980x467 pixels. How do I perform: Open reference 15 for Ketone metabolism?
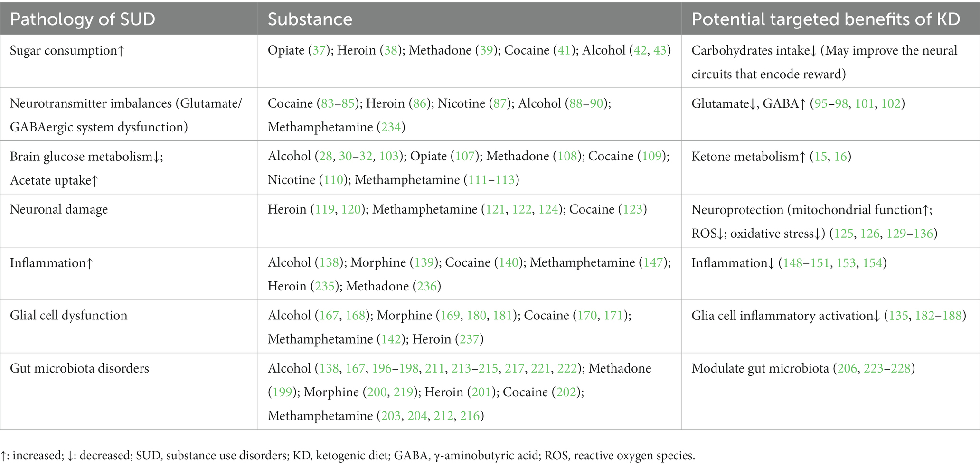pyautogui.click(x=820, y=156)
